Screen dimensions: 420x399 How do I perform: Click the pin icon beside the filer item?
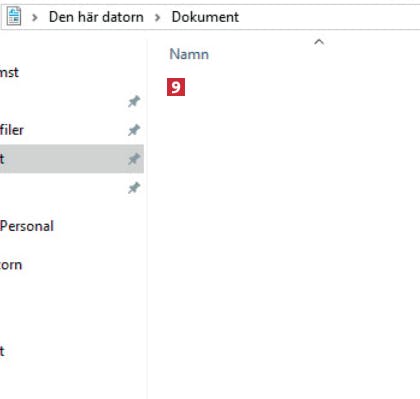click(134, 130)
